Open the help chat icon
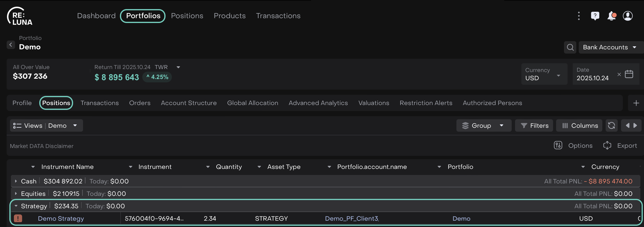Viewport: 644px width, 227px height. [595, 16]
